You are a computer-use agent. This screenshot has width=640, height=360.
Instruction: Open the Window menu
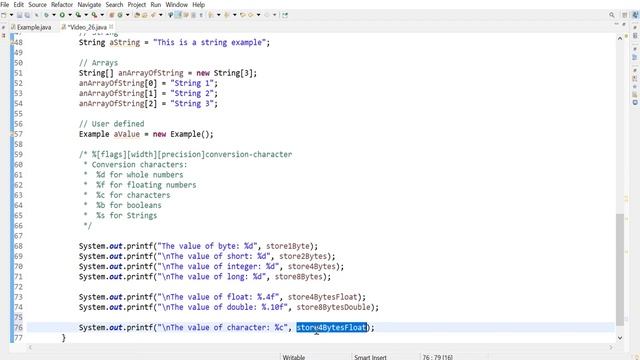(177, 4)
